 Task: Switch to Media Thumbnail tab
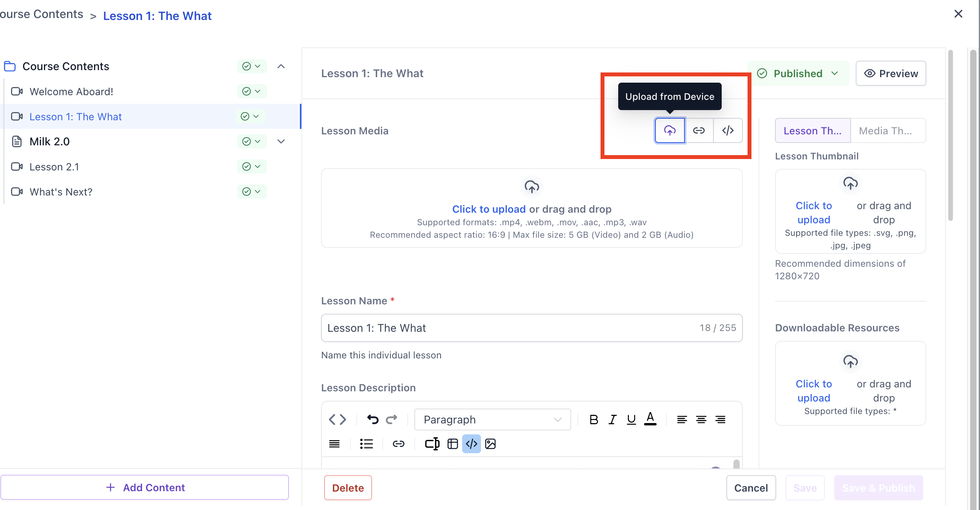888,131
